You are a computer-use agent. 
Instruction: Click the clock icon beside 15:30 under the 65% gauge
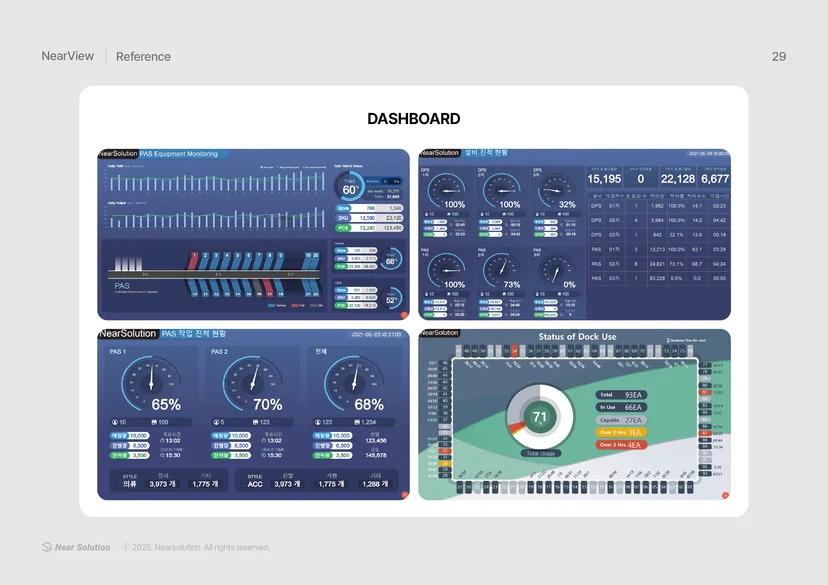tap(163, 455)
